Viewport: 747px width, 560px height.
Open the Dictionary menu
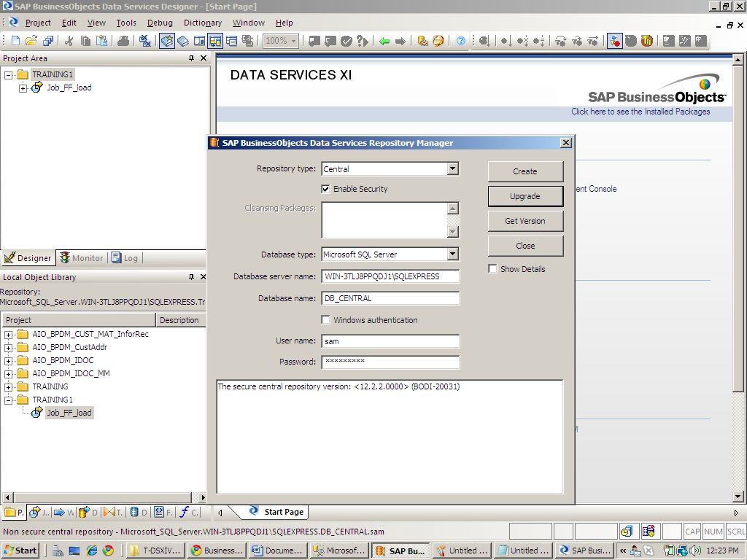point(203,23)
